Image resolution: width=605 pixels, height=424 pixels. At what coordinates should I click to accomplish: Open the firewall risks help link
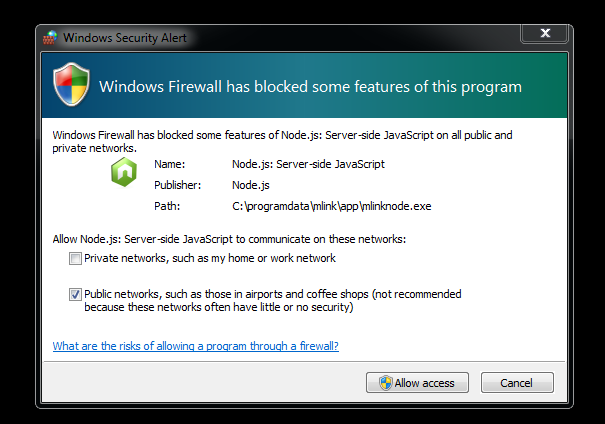[195, 346]
